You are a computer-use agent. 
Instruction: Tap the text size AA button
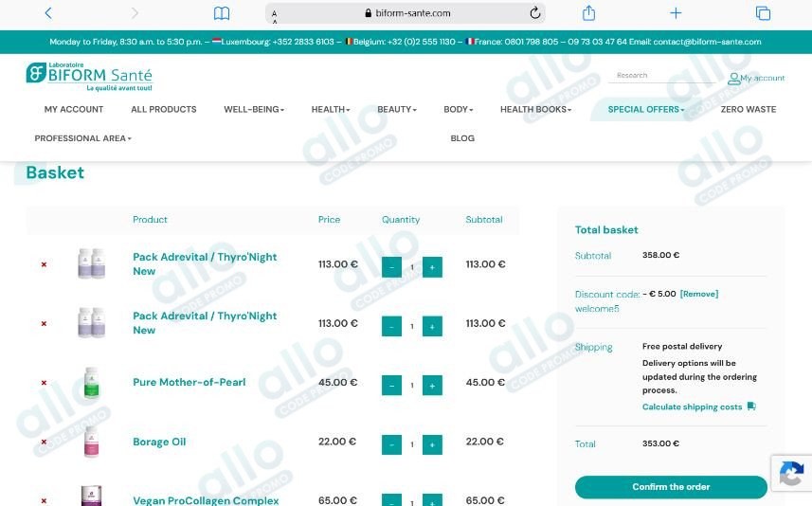coord(275,16)
